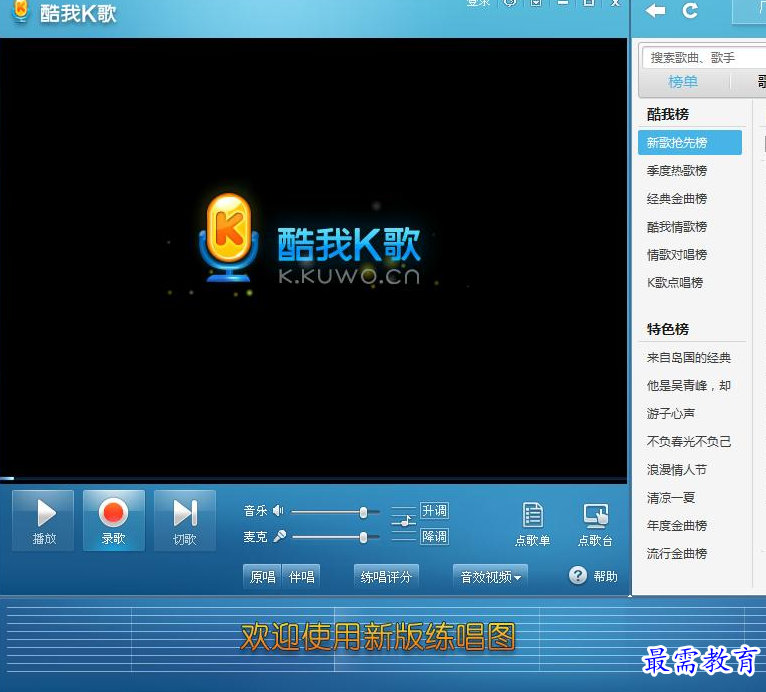
Task: Click the playback progress bar under video
Action: (313, 478)
